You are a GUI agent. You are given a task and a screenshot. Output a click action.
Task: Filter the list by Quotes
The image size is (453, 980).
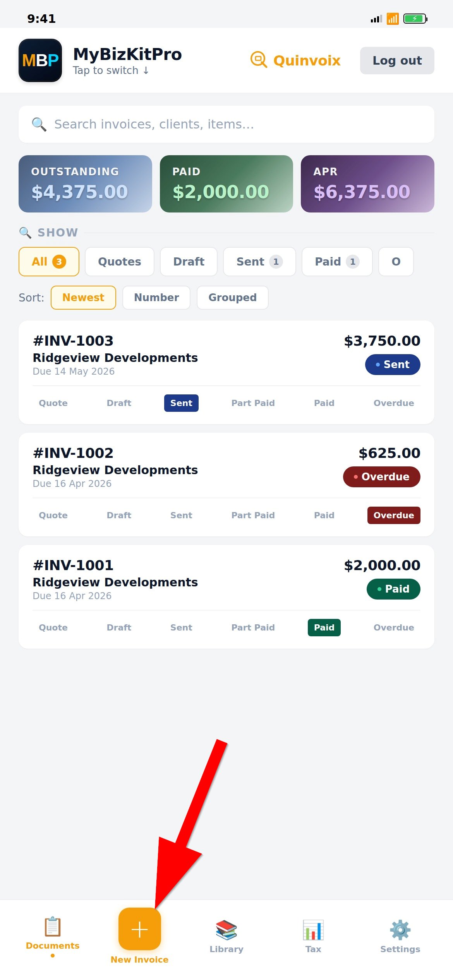tap(120, 262)
